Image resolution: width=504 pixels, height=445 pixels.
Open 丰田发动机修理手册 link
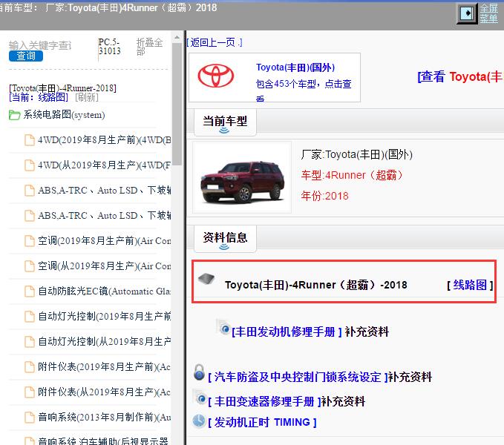pos(287,332)
